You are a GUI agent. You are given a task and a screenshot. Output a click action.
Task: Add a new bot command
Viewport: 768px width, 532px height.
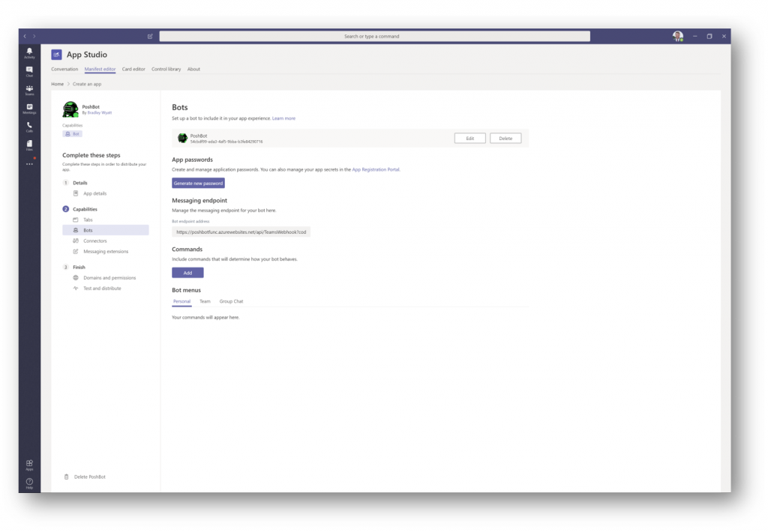187,273
